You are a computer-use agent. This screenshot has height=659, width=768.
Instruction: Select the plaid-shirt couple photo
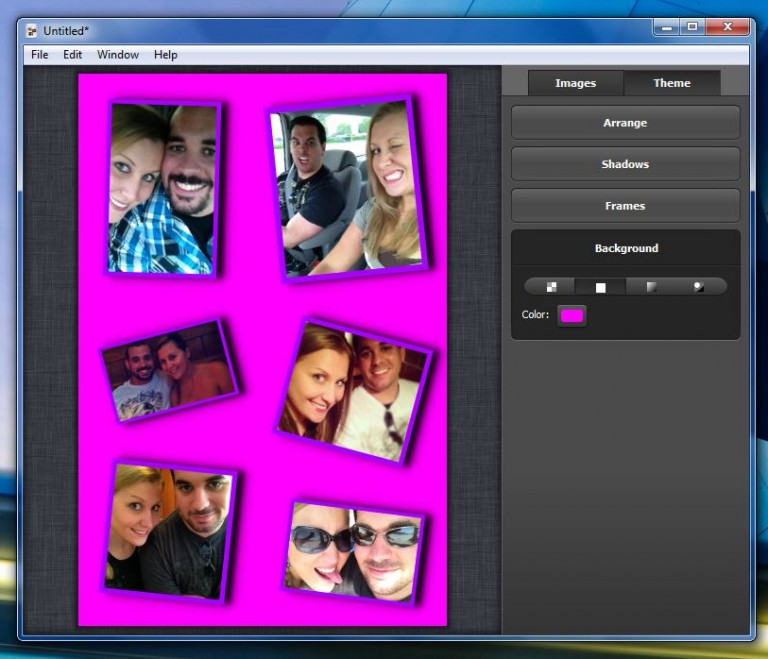[x=162, y=189]
